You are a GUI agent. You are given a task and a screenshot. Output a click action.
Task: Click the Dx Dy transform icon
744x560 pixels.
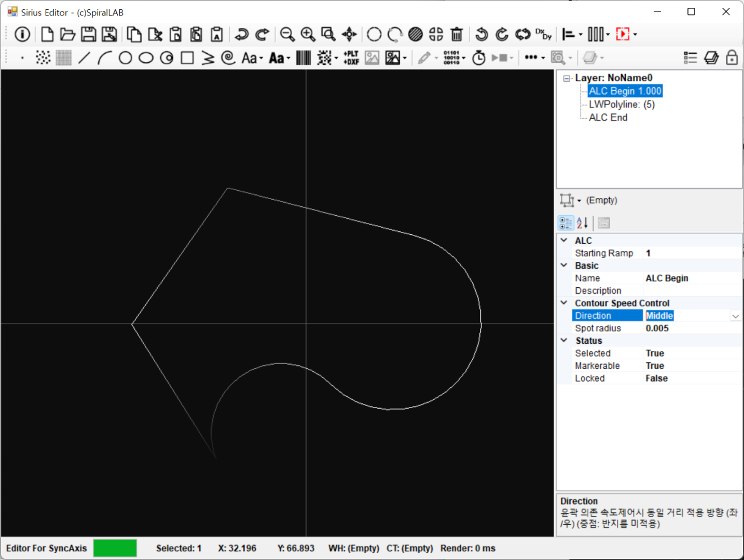coord(544,34)
